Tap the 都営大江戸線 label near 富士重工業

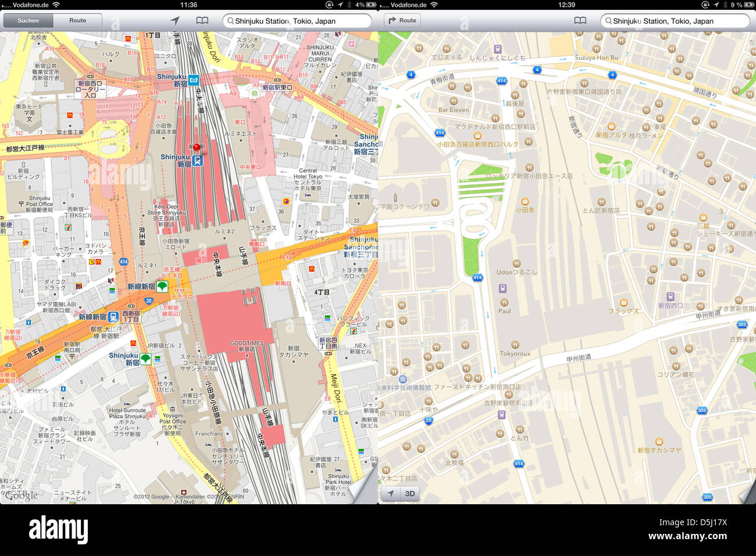(x=25, y=148)
